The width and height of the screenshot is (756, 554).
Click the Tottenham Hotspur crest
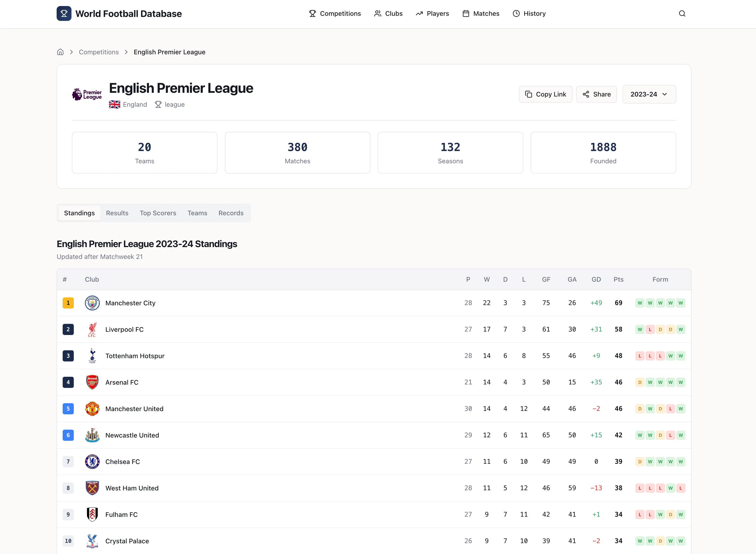(x=92, y=356)
